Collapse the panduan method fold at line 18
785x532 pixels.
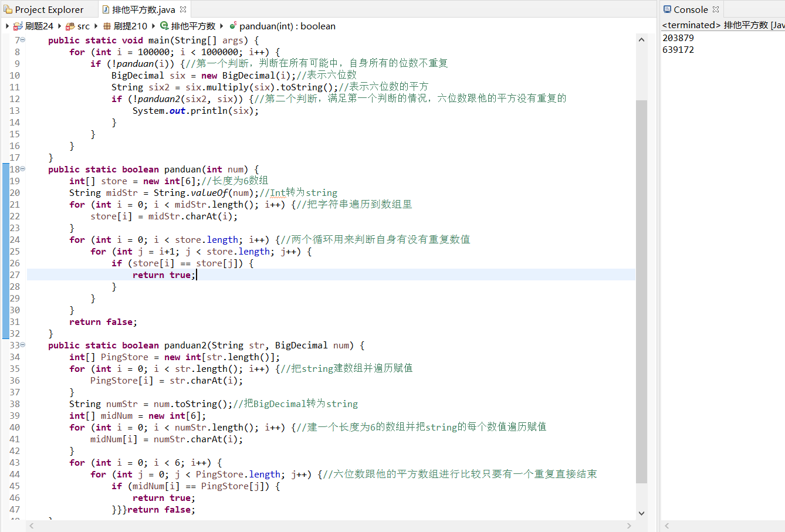coord(23,169)
